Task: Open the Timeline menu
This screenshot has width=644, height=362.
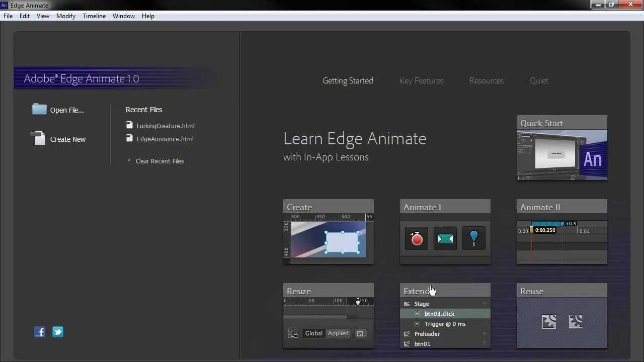Action: coord(94,16)
